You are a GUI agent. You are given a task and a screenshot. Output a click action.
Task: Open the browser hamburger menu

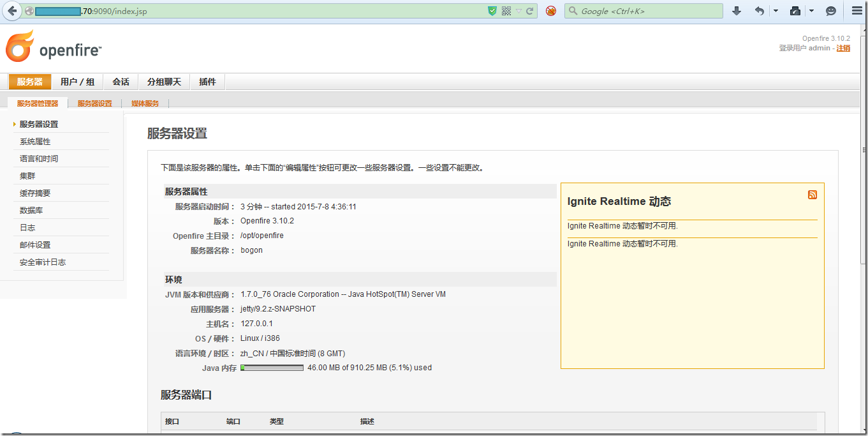pos(857,11)
